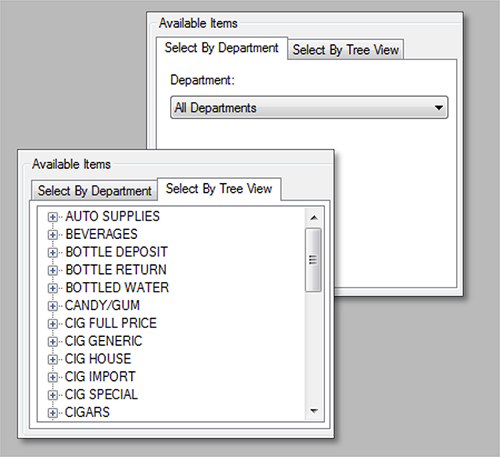This screenshot has width=500, height=457.
Task: Select the CIG SPECIAL category label
Action: [x=101, y=395]
